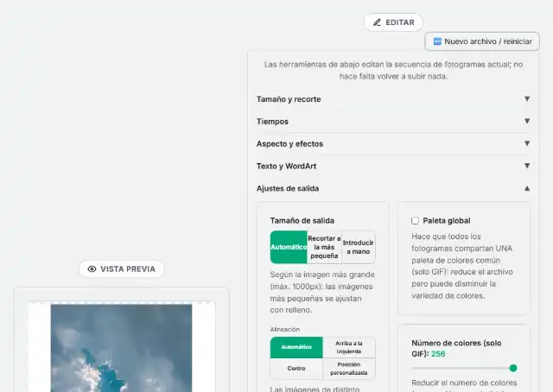553x392 pixels.
Task: Expand the Texto y WordArt section
Action: click(x=393, y=166)
